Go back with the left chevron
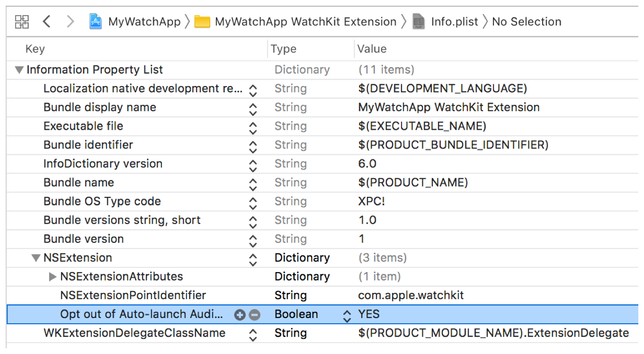 pos(46,21)
